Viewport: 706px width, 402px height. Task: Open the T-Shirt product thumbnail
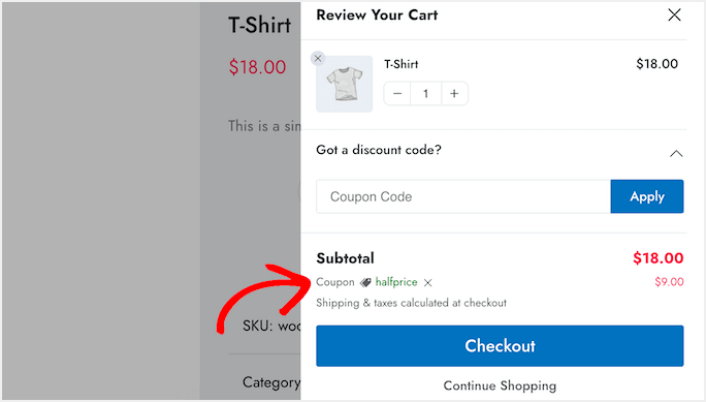point(344,84)
